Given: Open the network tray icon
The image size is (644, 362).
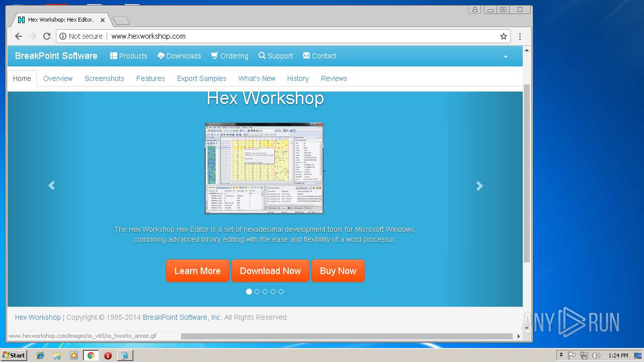Looking at the screenshot, I should coord(584,355).
